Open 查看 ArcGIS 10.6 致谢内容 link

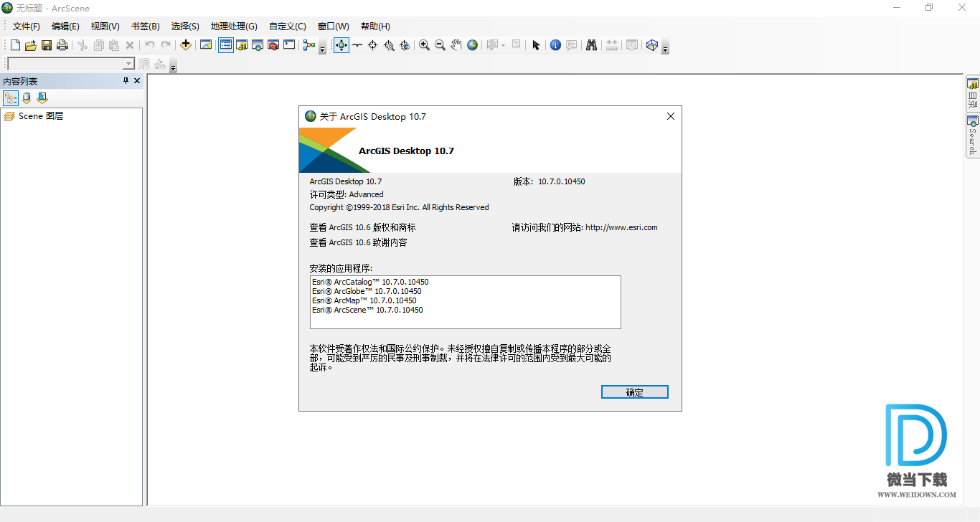coord(358,242)
